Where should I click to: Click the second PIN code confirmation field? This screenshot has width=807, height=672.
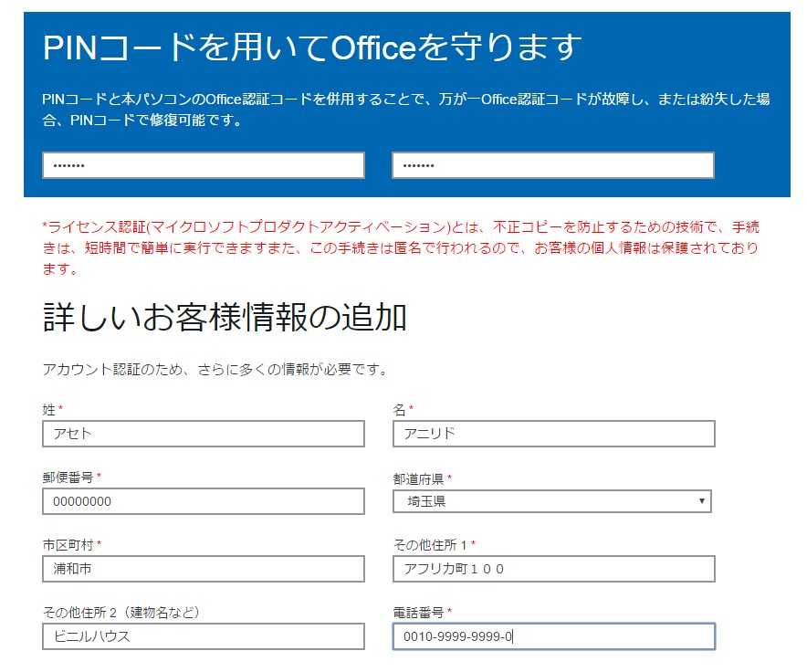[x=553, y=165]
